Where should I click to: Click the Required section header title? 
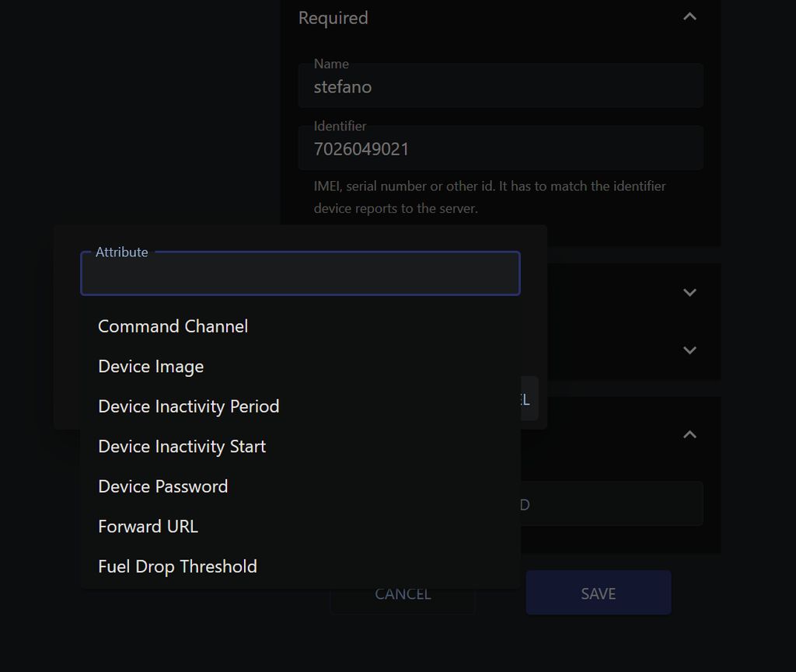click(x=333, y=18)
